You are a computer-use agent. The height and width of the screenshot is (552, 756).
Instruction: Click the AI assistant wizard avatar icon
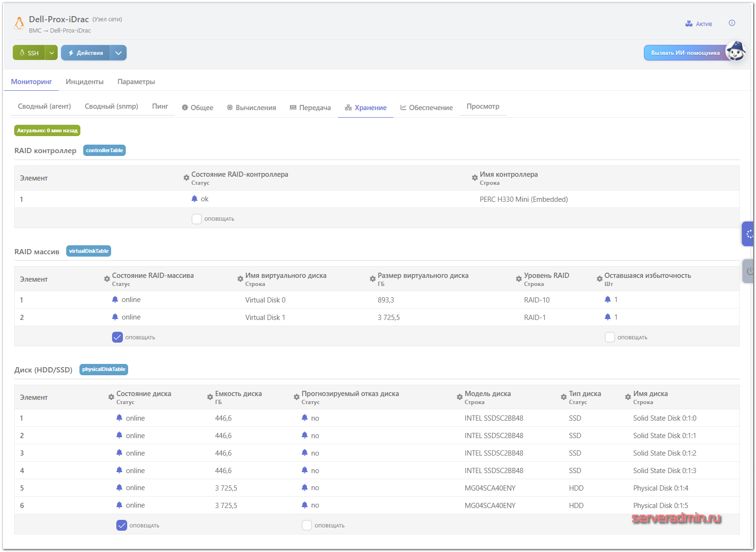[x=736, y=51]
